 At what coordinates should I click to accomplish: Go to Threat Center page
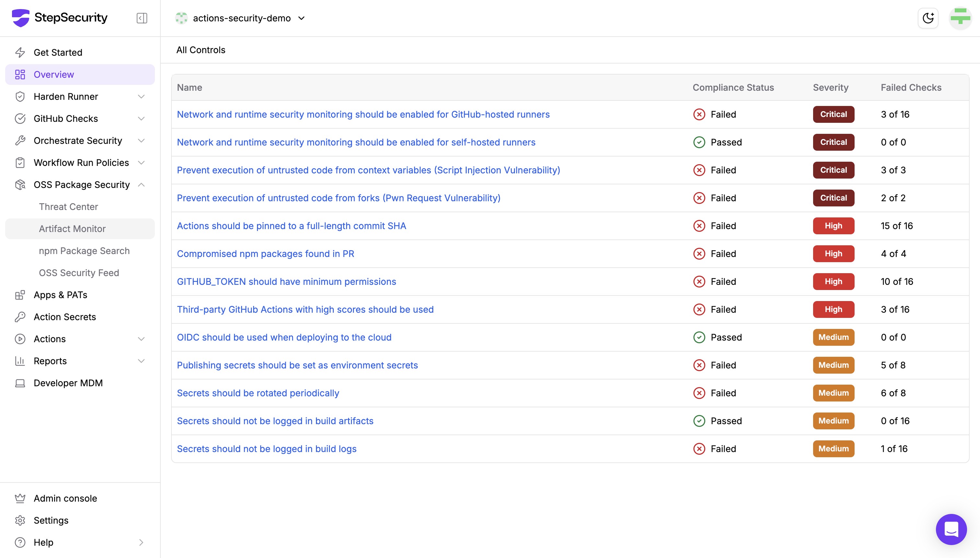68,206
